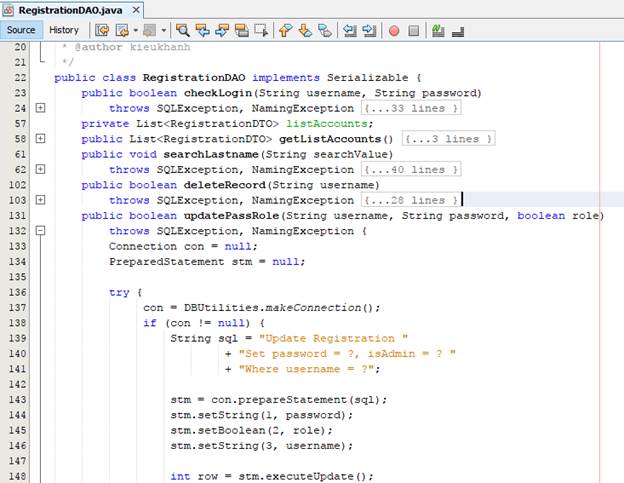The image size is (624, 483).
Task: Click the Last Edit toolbar icon
Action: click(102, 30)
